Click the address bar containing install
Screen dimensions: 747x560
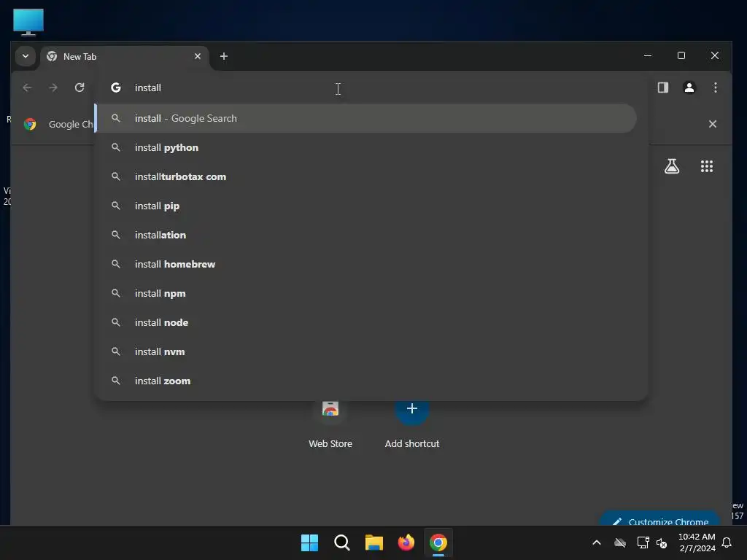(x=371, y=87)
